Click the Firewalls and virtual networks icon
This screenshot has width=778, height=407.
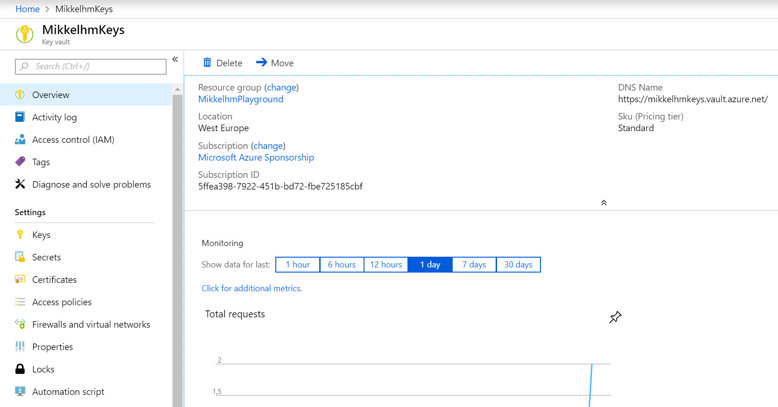coord(20,324)
